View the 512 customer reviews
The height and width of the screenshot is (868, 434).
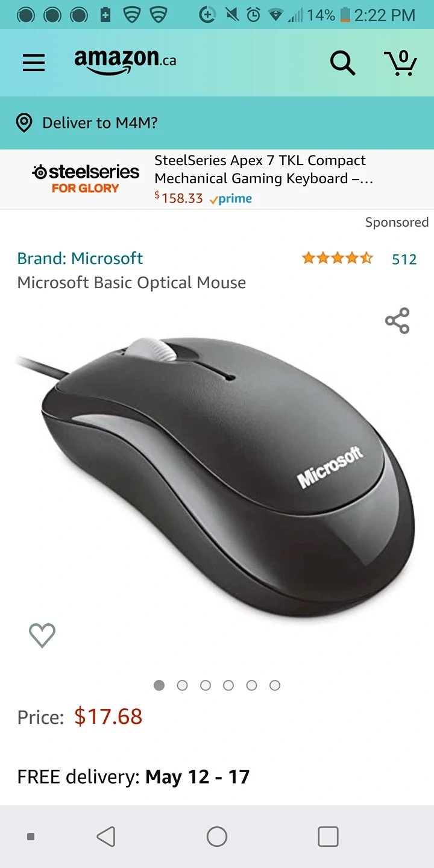[404, 259]
